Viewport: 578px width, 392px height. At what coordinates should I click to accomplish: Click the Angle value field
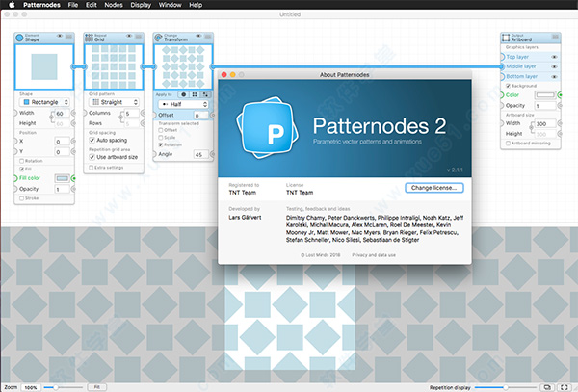click(201, 154)
